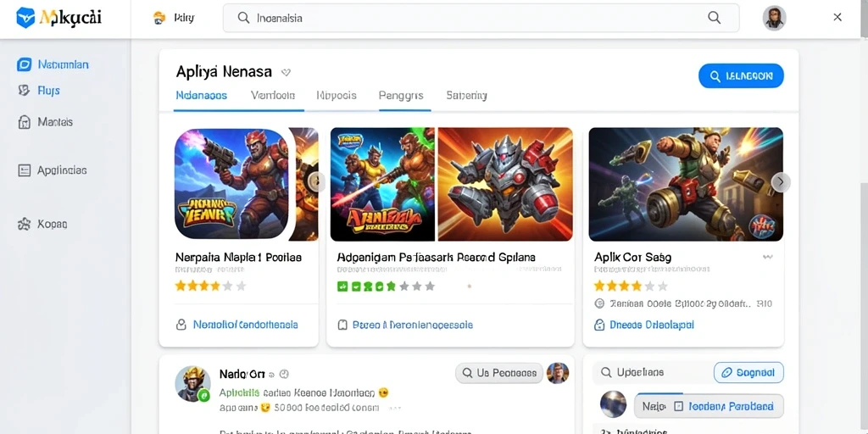The image size is (868, 434).
Task: Click the Upeelians search field
Action: [652, 373]
